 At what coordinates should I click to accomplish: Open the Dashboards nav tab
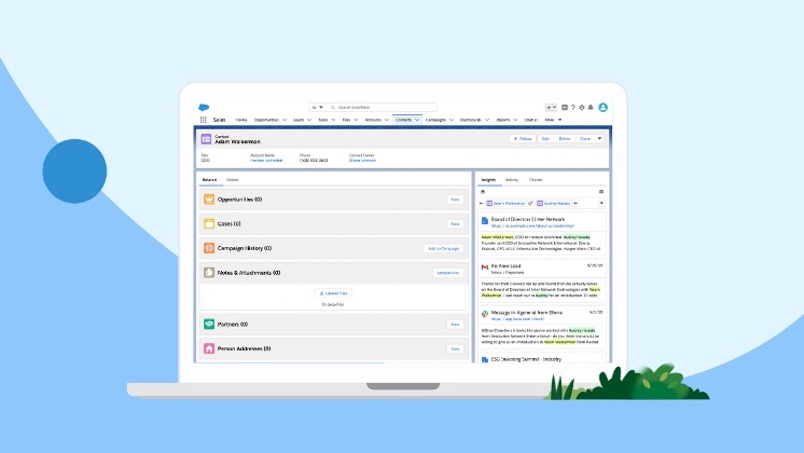pos(470,120)
